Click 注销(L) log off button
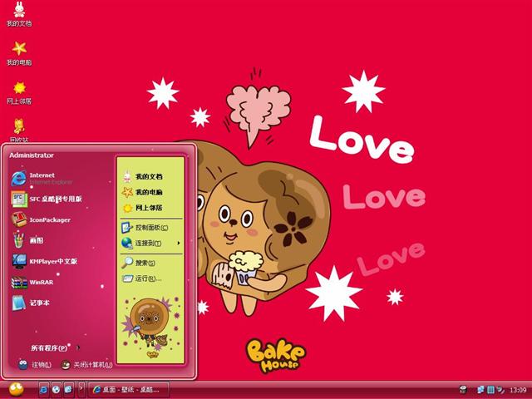The height and width of the screenshot is (399, 532). pyautogui.click(x=35, y=365)
